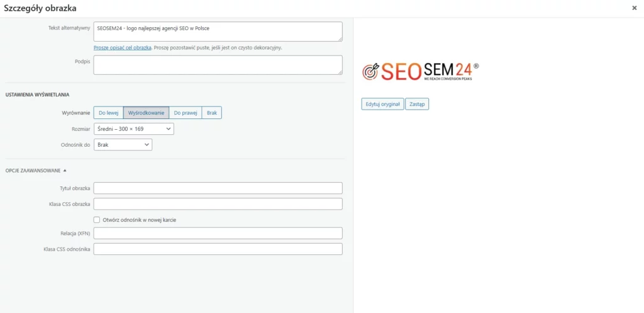Screen dimensions: 644x313
Task: Collapse the Opcje zaawansowane section arrow
Action: coord(65,170)
